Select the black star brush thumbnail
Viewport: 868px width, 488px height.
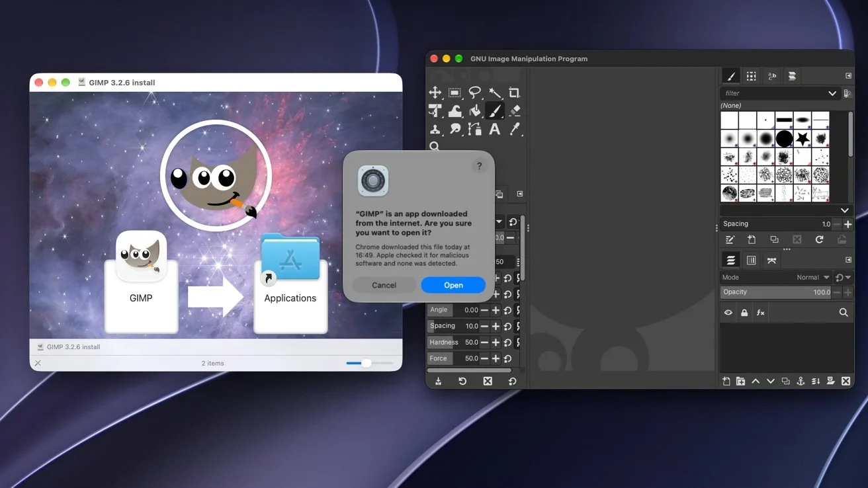coord(802,139)
